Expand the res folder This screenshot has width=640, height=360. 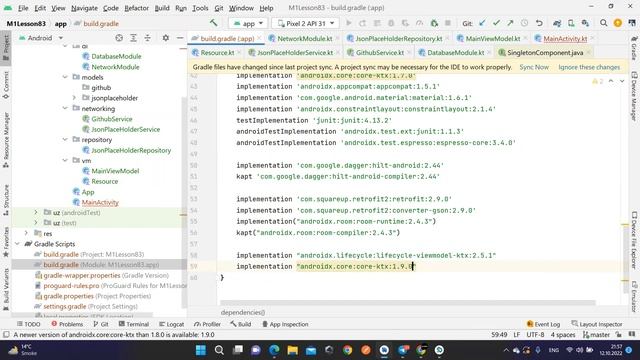[x=26, y=233]
